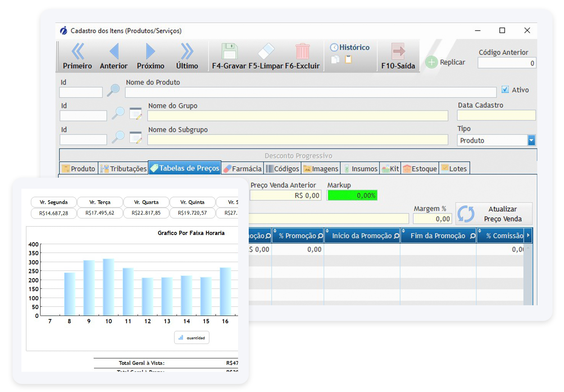Select the Tabelas de Preços tab
Image resolution: width=564 pixels, height=392 pixels.
click(x=185, y=168)
